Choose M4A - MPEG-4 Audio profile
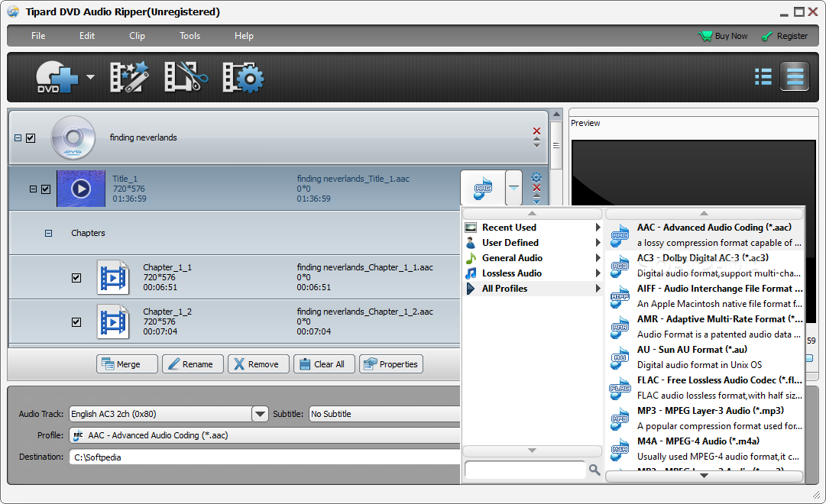This screenshot has height=504, width=826. click(705, 449)
